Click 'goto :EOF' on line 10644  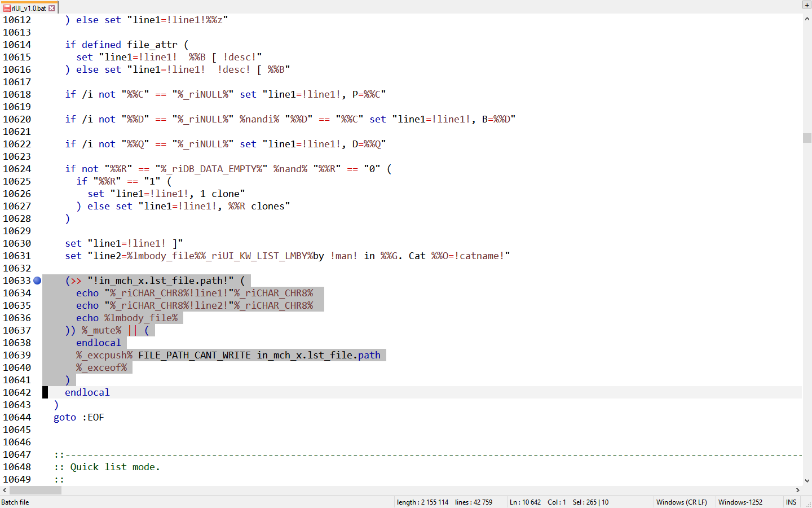79,417
